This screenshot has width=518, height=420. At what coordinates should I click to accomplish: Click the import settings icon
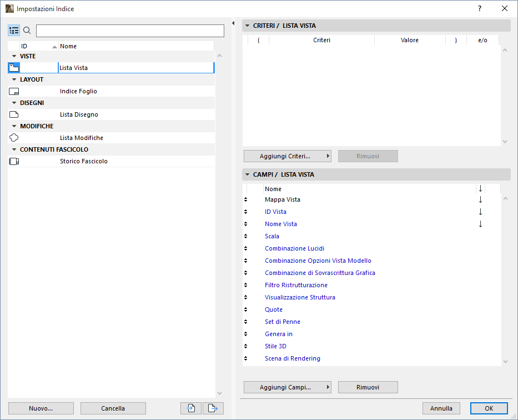[190, 408]
